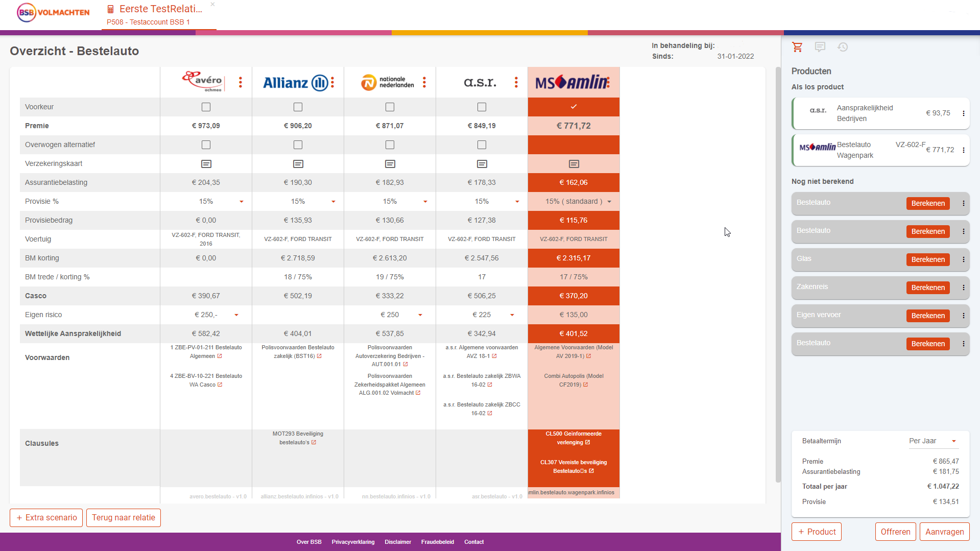
Task: Add a Product
Action: click(816, 532)
